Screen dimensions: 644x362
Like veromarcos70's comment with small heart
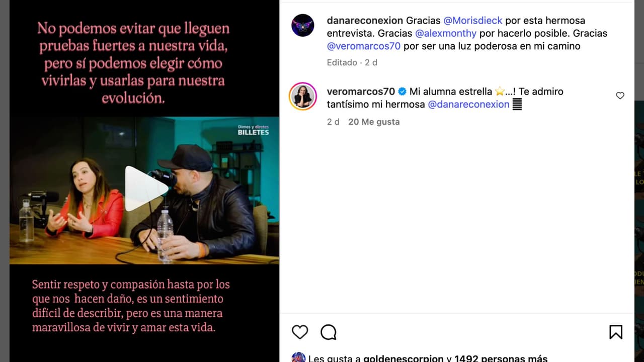point(620,96)
